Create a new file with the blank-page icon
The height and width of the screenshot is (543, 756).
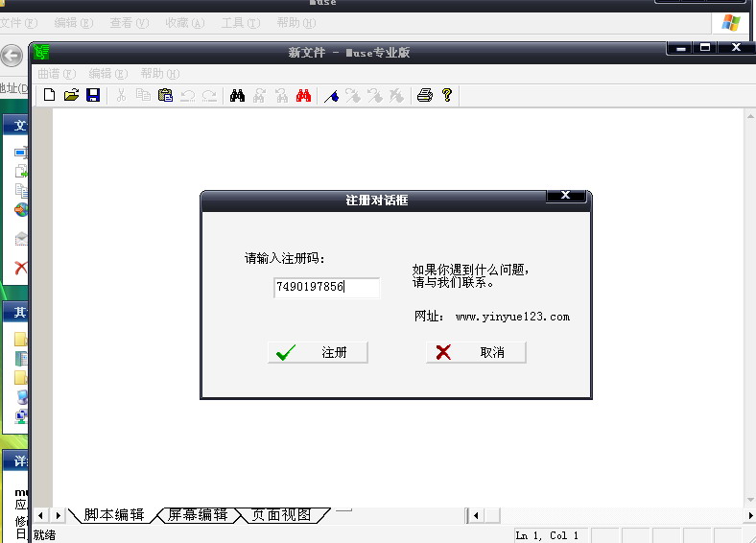point(49,95)
